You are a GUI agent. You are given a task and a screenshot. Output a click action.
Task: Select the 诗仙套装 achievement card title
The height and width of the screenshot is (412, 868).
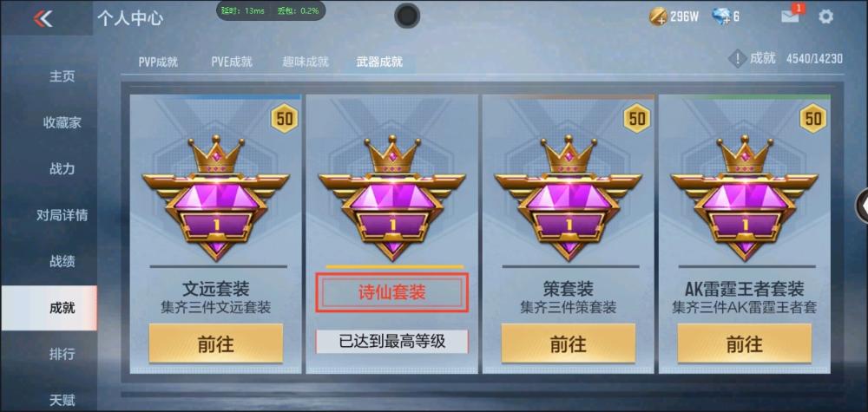392,292
